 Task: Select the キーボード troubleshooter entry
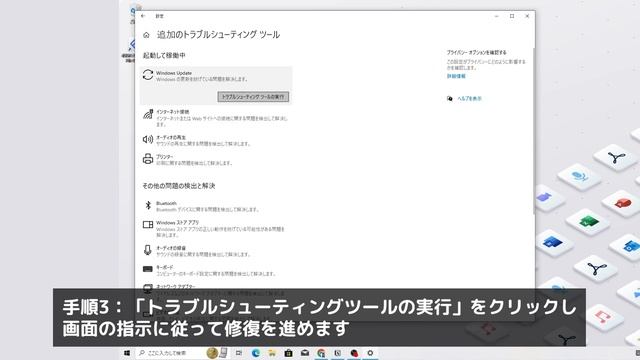click(x=216, y=270)
